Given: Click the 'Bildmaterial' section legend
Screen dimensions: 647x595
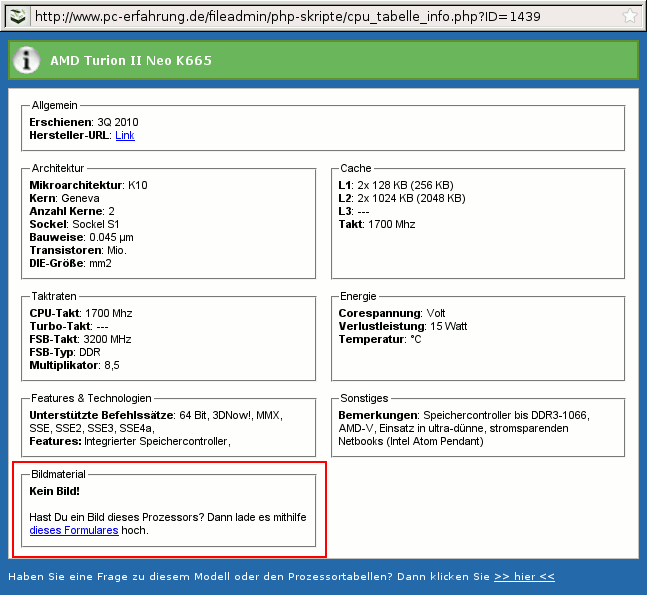Looking at the screenshot, I should click(59, 474).
